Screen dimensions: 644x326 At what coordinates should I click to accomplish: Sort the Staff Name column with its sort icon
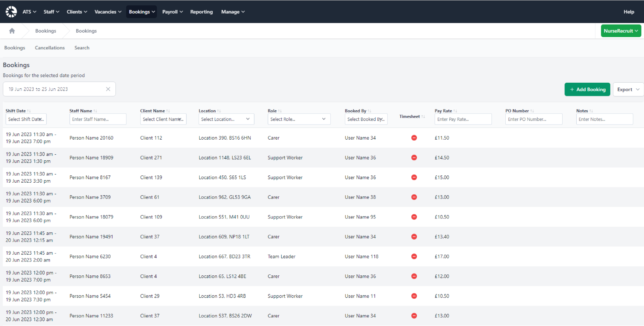[x=95, y=110]
